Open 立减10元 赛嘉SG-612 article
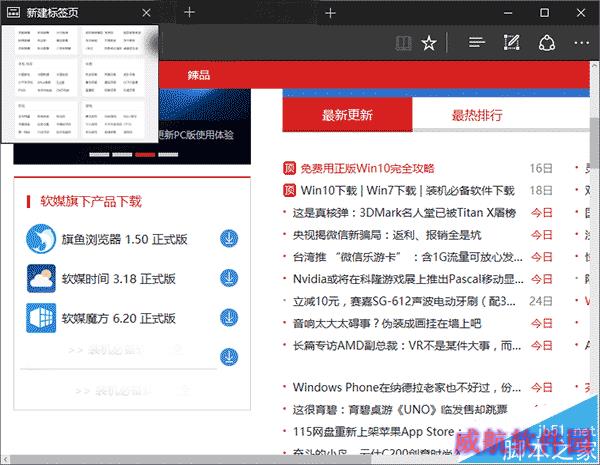The image size is (600, 465). pyautogui.click(x=404, y=301)
